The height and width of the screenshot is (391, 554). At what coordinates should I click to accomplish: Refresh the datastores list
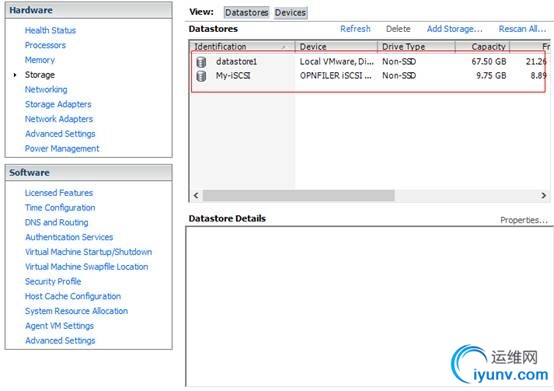(355, 29)
